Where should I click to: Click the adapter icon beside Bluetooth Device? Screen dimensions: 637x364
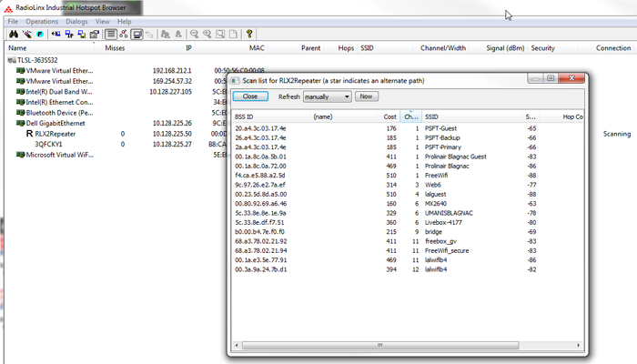(x=20, y=113)
